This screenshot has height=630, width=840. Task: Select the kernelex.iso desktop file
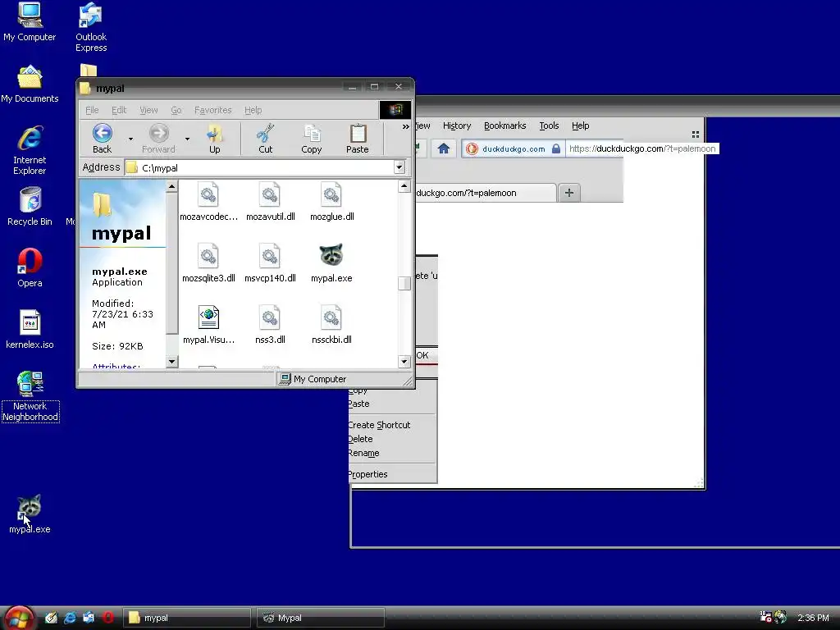(30, 330)
